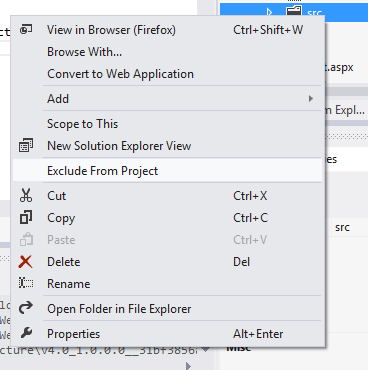Viewport: 368px width, 370px height.
Task: Click the Copy pages icon
Action: [26, 218]
